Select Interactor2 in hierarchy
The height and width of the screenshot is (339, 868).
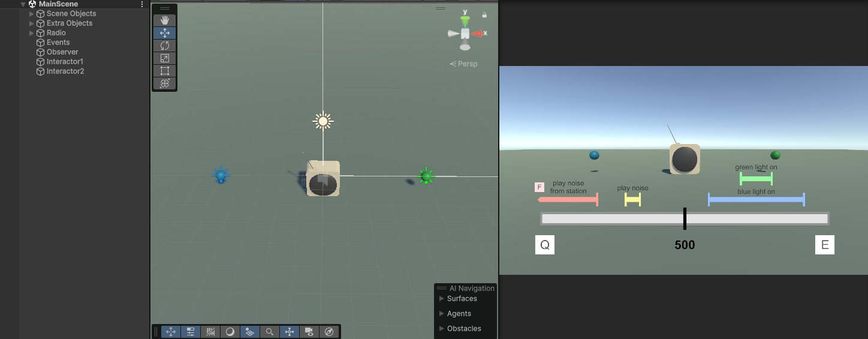pyautogui.click(x=65, y=71)
